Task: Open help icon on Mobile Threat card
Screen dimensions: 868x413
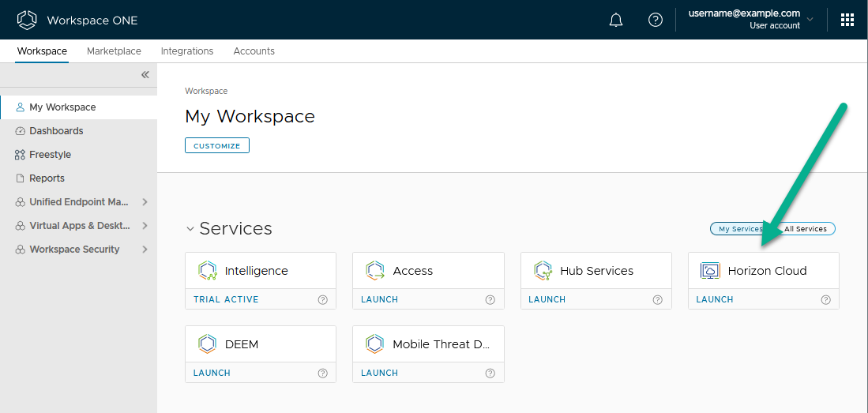Action: pyautogui.click(x=490, y=374)
